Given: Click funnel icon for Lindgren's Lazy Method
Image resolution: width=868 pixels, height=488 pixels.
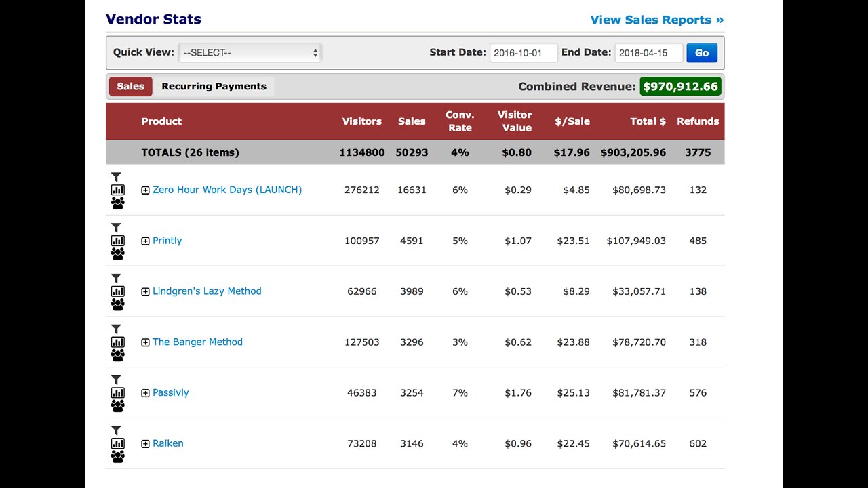Looking at the screenshot, I should pyautogui.click(x=116, y=279).
